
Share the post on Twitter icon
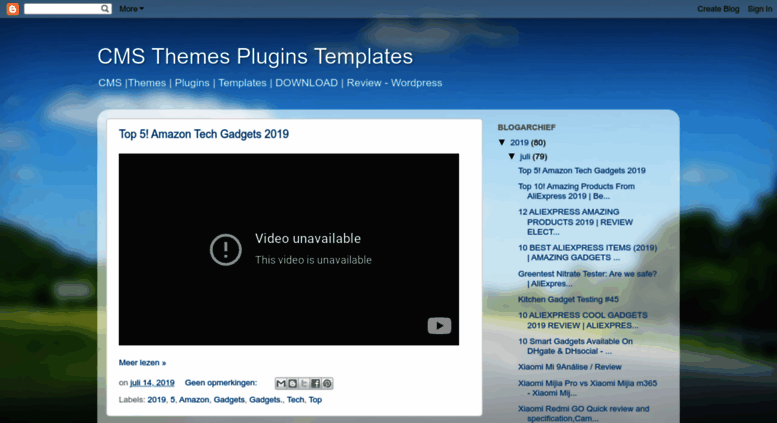coord(304,383)
